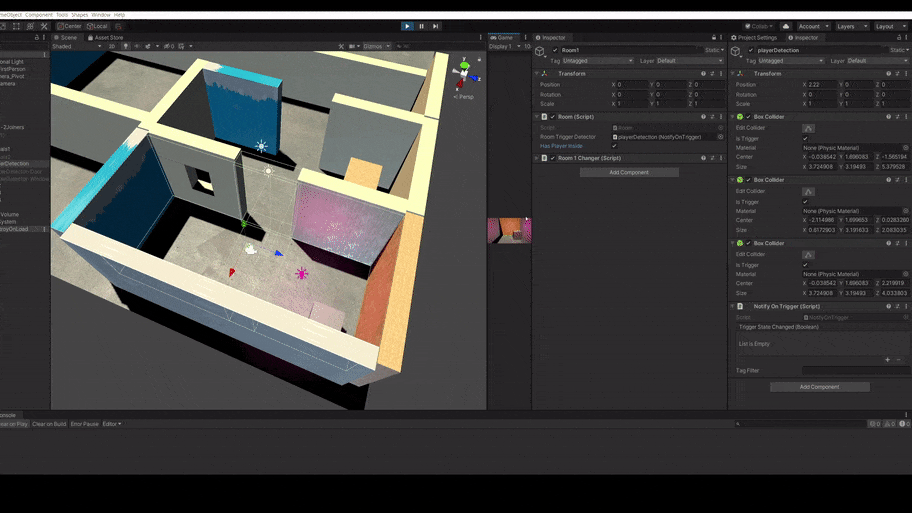Viewport: 912px width, 513px height.
Task: Switch to the Asset Store tab
Action: tap(105, 37)
